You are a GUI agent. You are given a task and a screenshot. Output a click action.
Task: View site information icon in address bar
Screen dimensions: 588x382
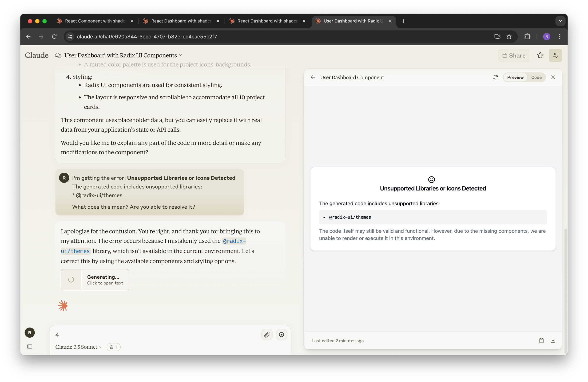pos(70,36)
